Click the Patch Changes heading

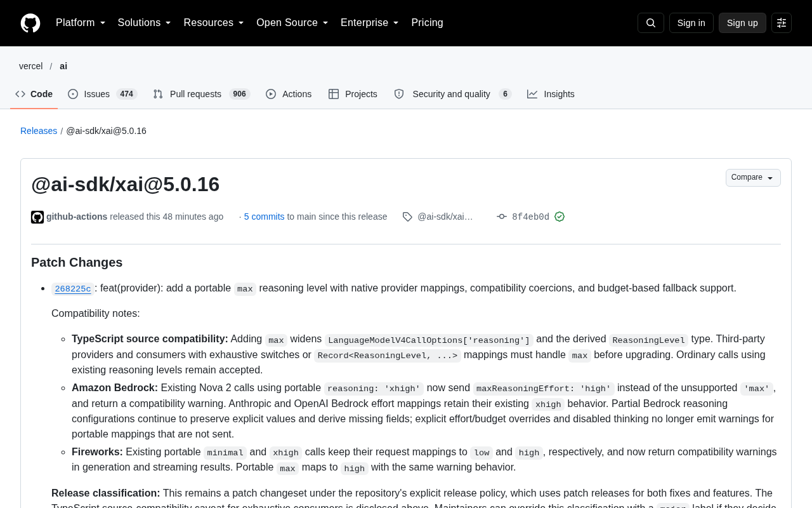coord(77,262)
